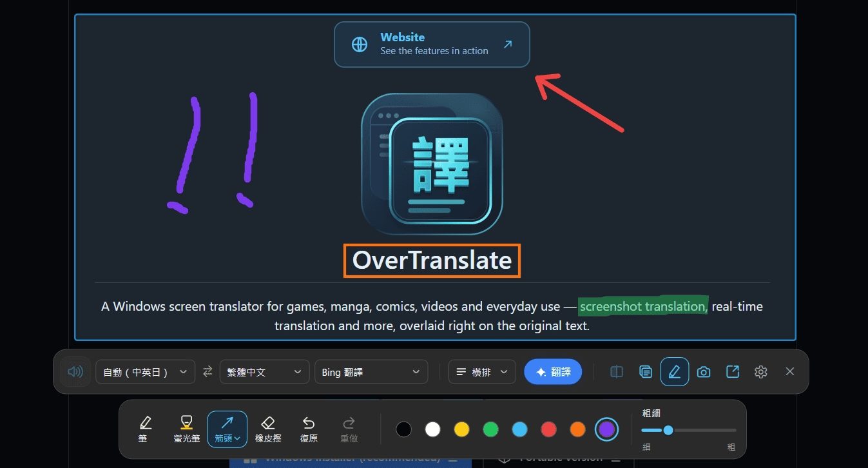This screenshot has height=468, width=868.
Task: Open the 自動(中英日) source language dropdown
Action: coord(145,372)
